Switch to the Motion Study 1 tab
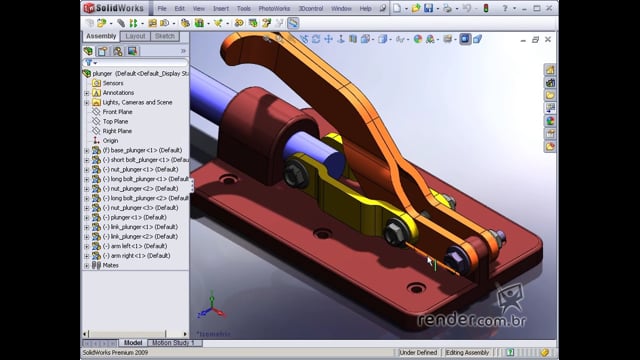640x360 pixels. pyautogui.click(x=173, y=343)
